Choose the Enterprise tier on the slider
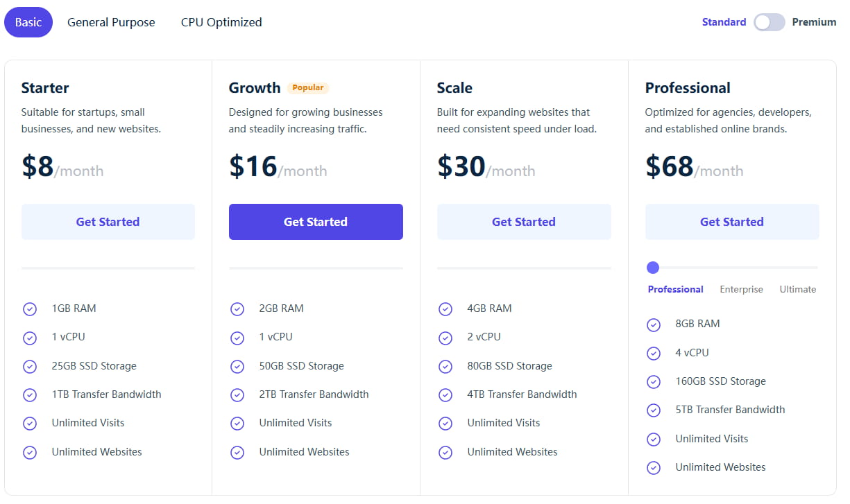The width and height of the screenshot is (850, 504). click(741, 289)
